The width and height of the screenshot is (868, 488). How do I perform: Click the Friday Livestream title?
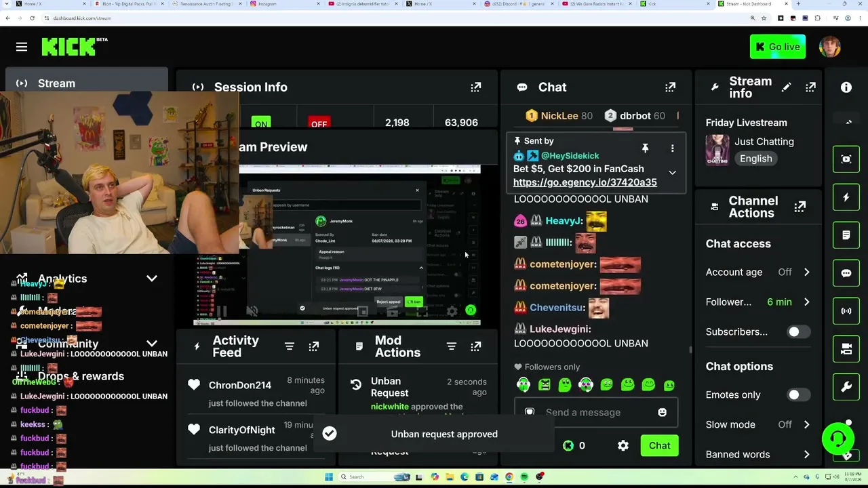pyautogui.click(x=747, y=123)
